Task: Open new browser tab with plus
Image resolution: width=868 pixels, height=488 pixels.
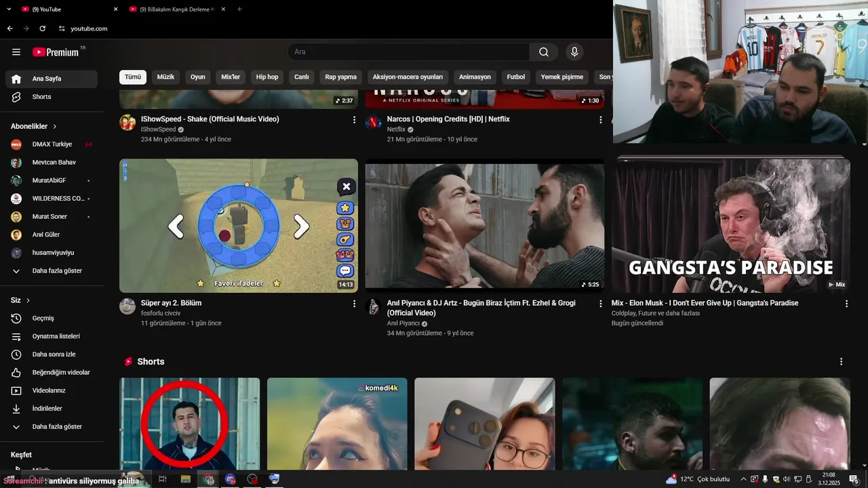Action: [x=239, y=9]
